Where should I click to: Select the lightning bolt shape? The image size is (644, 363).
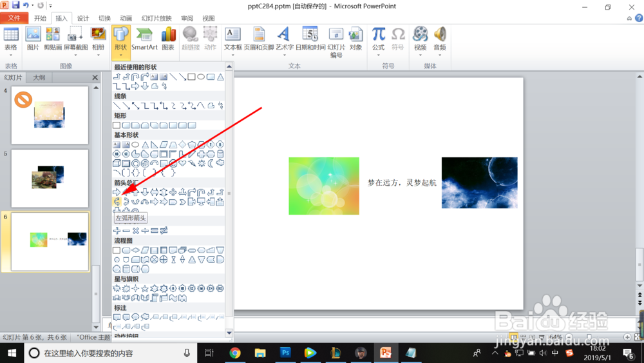(192, 163)
